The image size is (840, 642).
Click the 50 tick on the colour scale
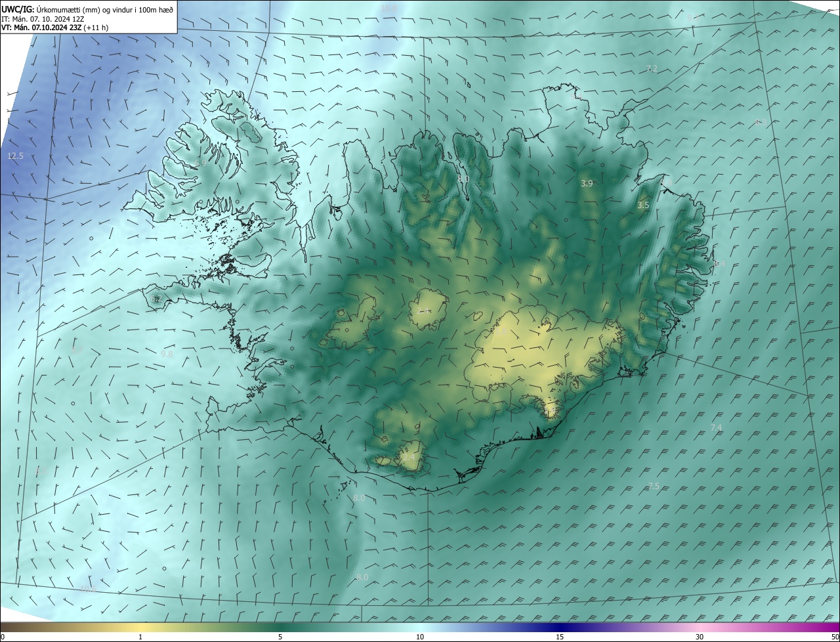(835, 637)
